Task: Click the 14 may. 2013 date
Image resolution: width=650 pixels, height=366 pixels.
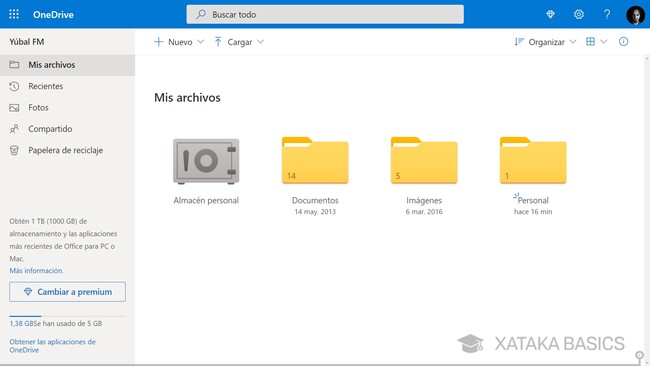Action: coord(315,212)
